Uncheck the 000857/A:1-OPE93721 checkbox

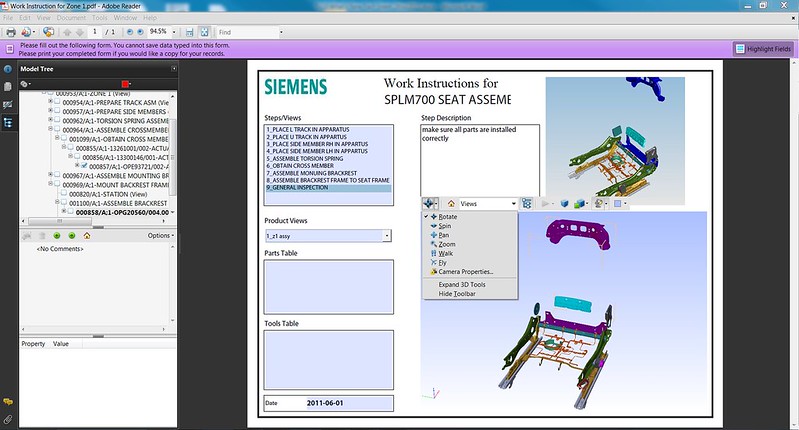[84, 166]
